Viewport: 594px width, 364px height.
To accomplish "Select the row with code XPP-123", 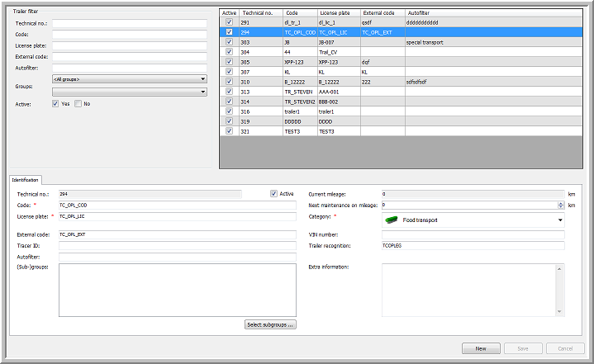I will pos(297,62).
